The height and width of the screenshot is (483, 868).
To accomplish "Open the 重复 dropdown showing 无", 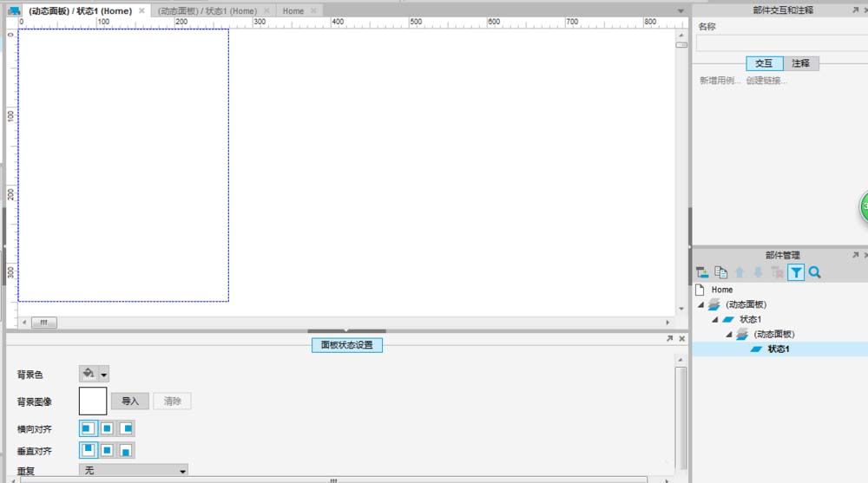I will point(134,470).
